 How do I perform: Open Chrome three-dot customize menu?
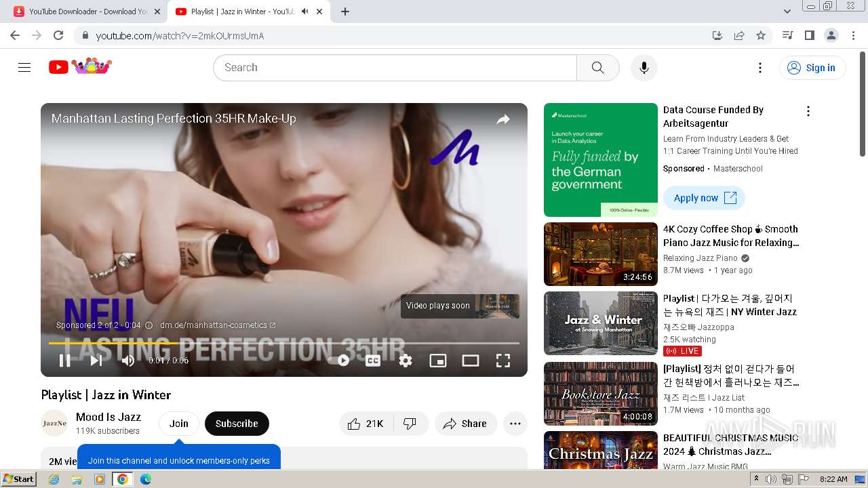click(854, 35)
